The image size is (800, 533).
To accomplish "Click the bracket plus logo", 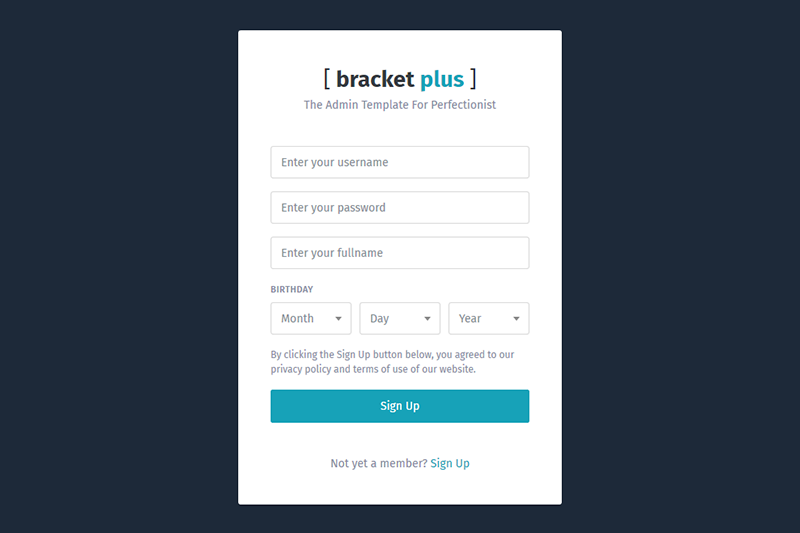I will 400,79.
